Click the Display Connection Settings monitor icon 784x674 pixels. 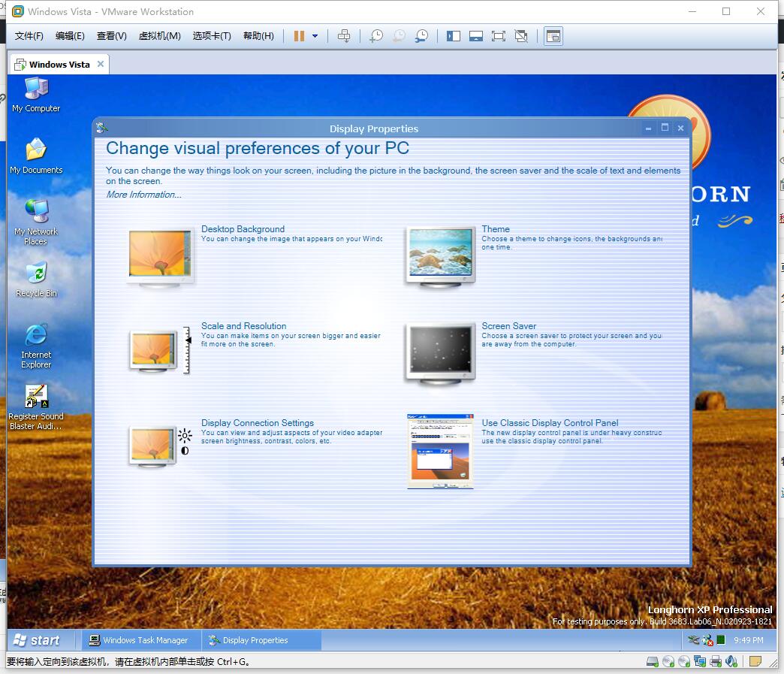click(160, 447)
